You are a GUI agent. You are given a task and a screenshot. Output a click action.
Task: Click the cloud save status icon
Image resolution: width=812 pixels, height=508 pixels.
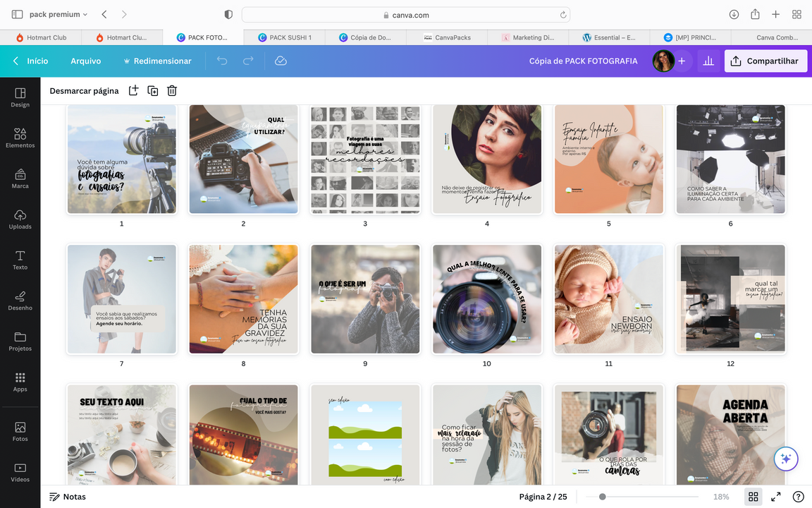(281, 61)
